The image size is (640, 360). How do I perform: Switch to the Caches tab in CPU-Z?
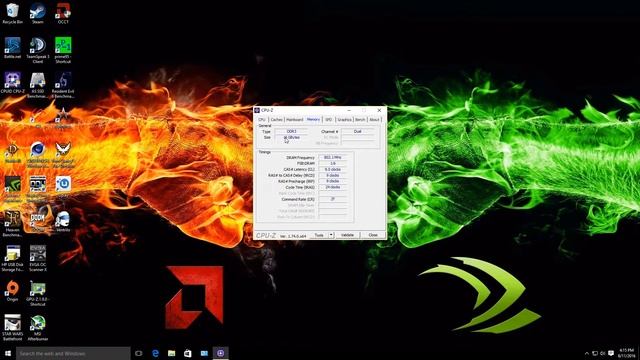click(276, 120)
